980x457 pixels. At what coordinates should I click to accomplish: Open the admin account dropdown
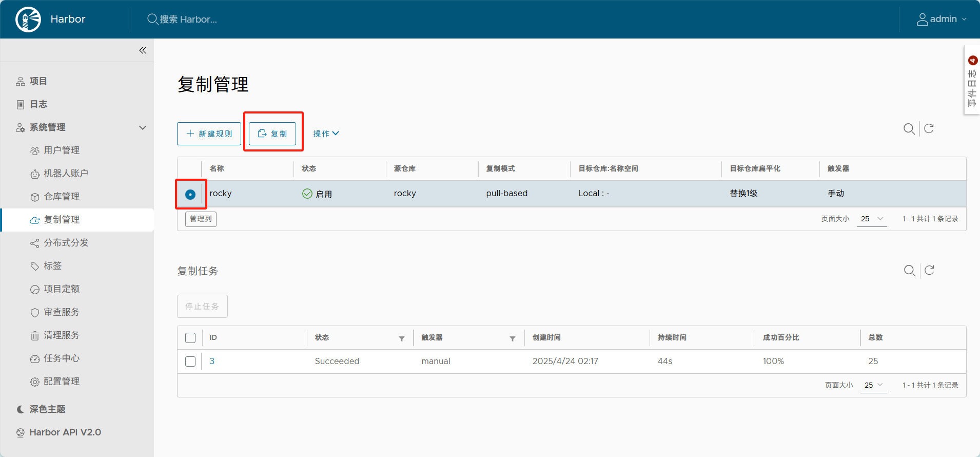tap(942, 20)
